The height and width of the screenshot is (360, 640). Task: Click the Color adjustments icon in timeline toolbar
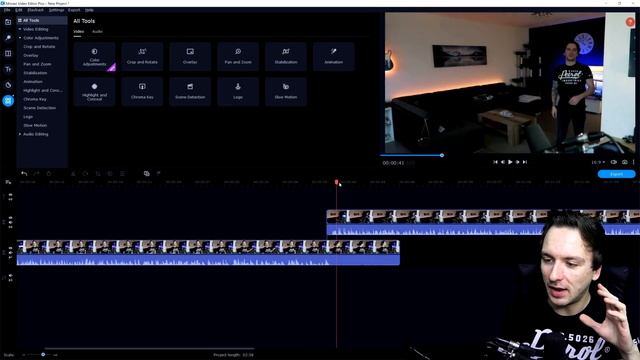110,174
